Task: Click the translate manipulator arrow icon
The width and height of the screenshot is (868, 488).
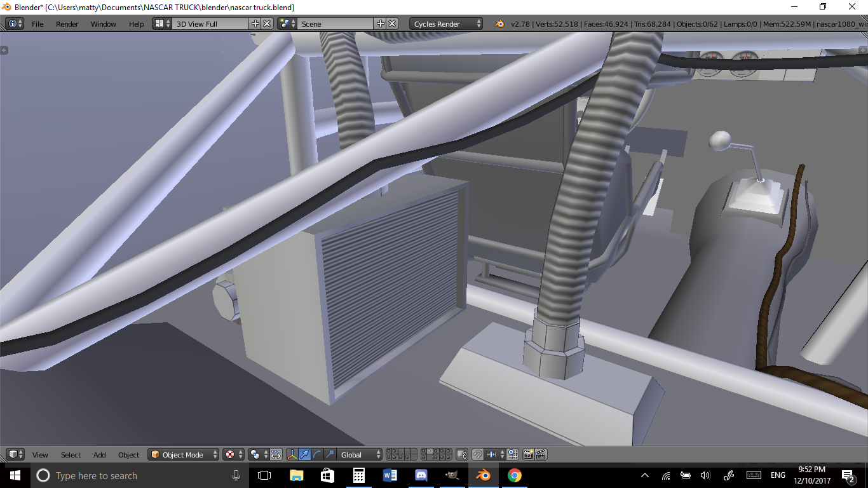Action: 304,454
